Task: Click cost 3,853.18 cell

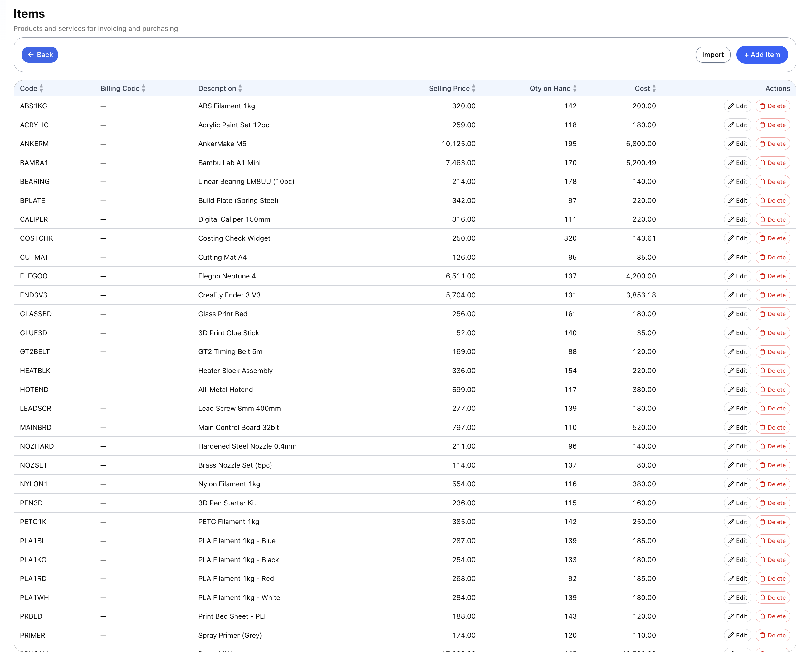Action: [x=641, y=295]
